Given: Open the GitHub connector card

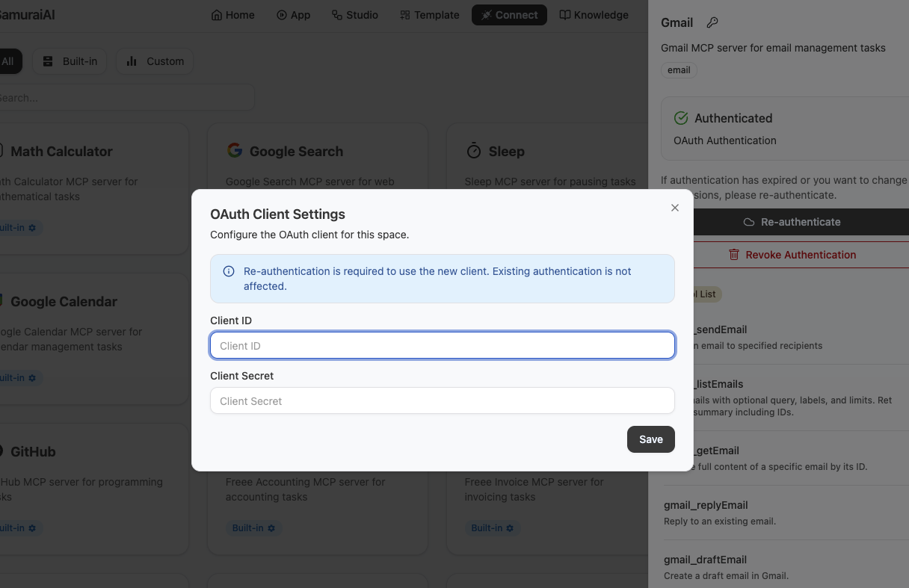Looking at the screenshot, I should tap(93, 489).
